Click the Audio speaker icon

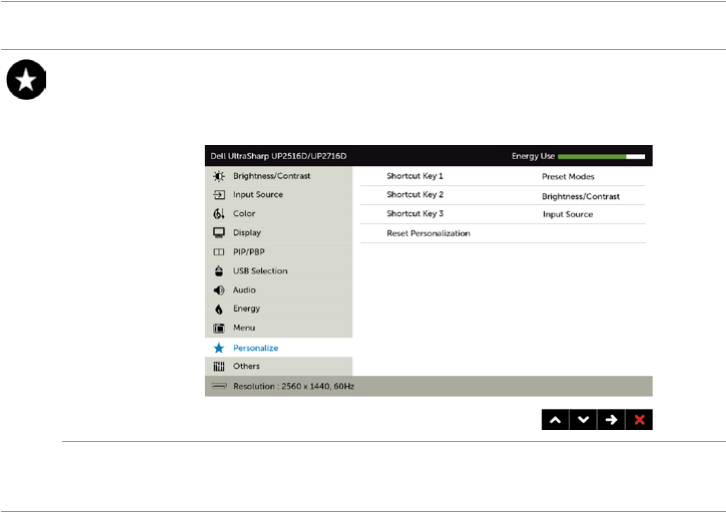[219, 290]
